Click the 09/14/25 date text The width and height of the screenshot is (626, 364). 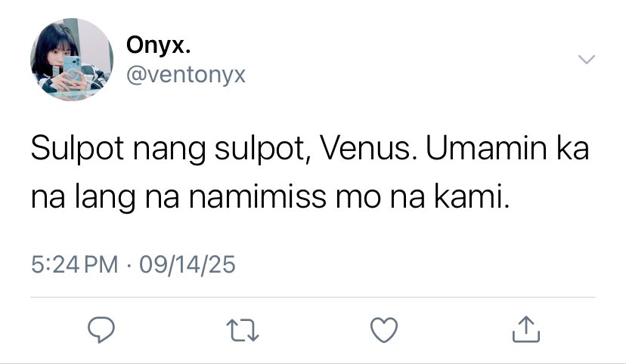[x=187, y=264]
